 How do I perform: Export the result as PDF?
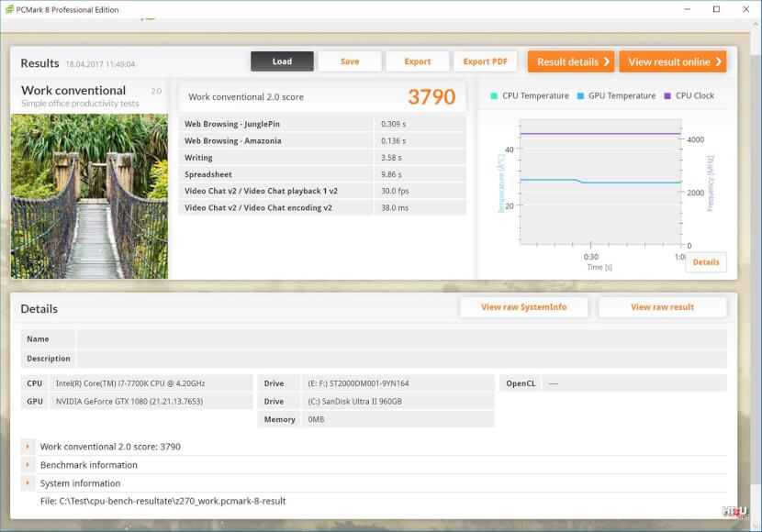[485, 61]
